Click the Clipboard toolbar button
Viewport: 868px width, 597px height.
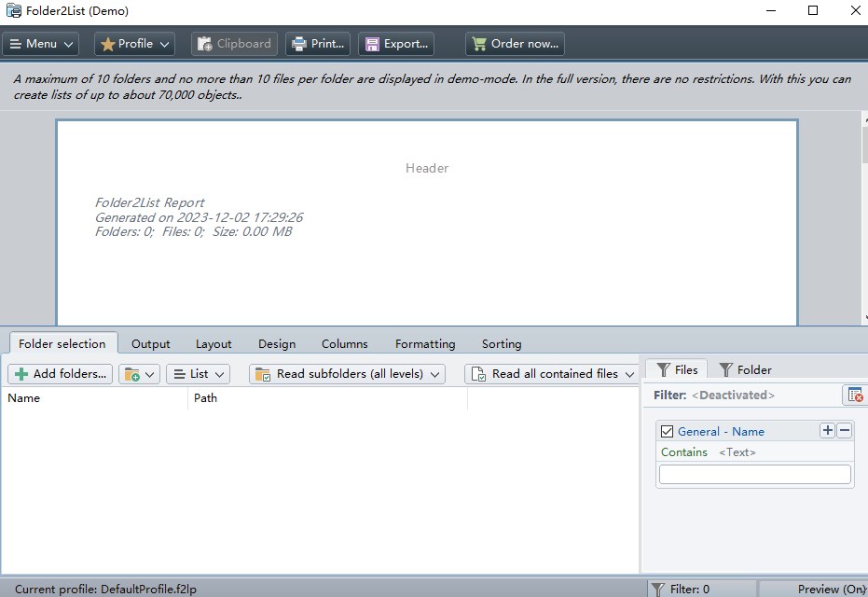point(234,44)
